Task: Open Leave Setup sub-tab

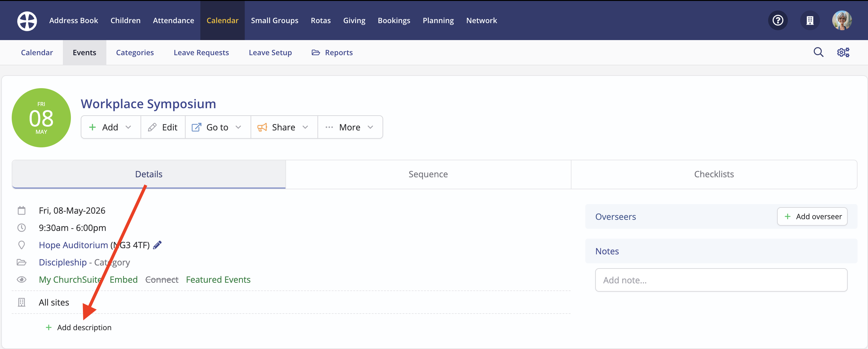Action: [270, 52]
